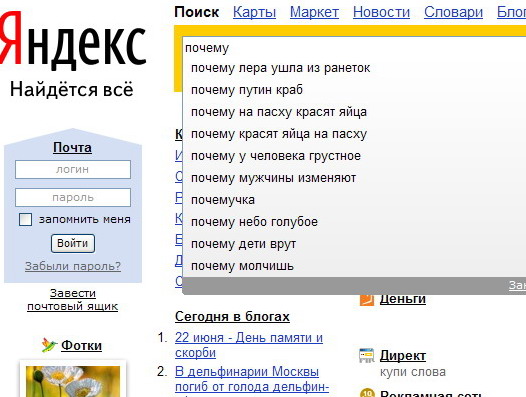526x397 pixels.
Task: Select the Поиск tab
Action: click(x=197, y=12)
